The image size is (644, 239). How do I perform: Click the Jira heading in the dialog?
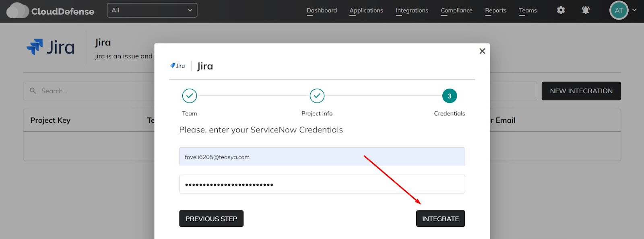[x=205, y=66]
